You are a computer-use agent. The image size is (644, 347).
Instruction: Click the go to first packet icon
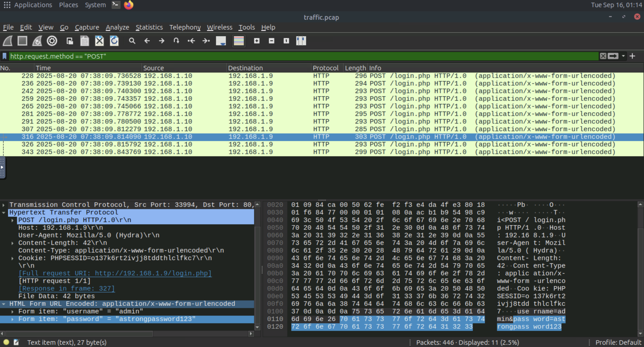click(191, 41)
